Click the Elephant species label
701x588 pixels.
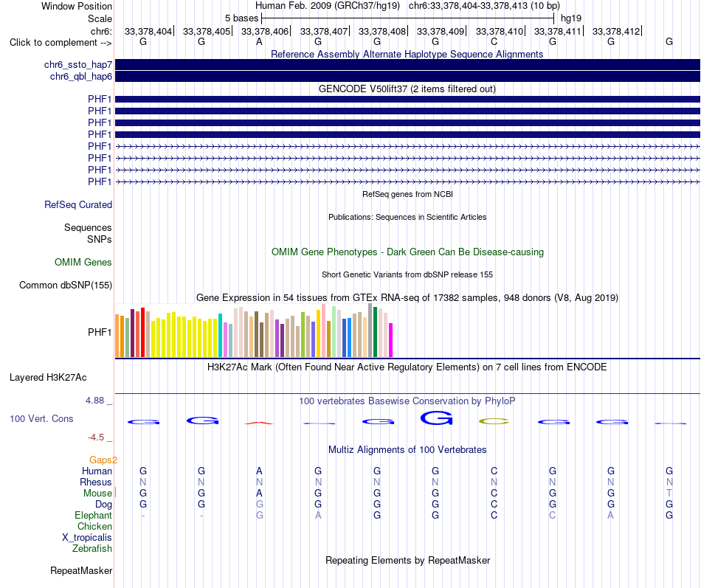[x=93, y=516]
